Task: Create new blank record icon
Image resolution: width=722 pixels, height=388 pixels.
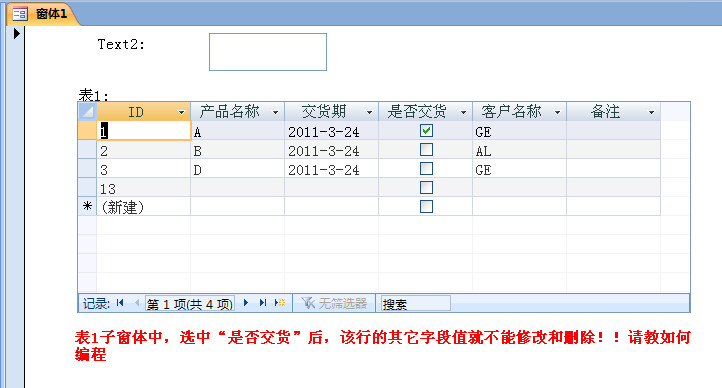Action: (x=280, y=303)
